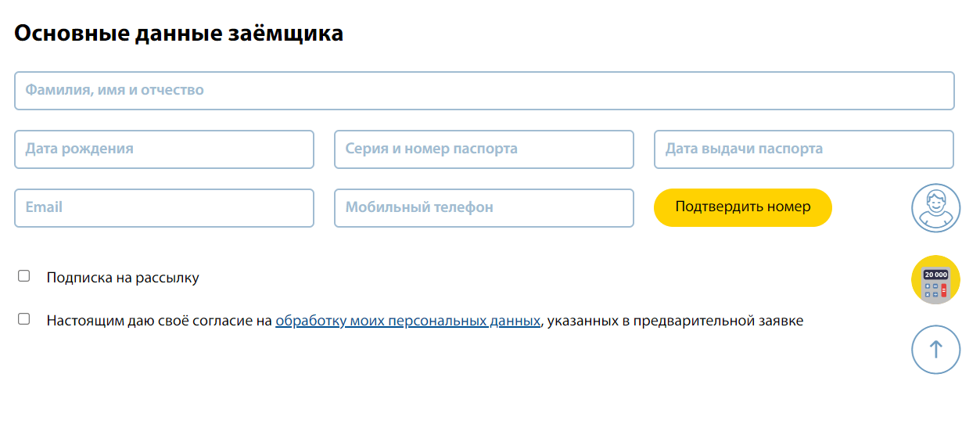
Task: Tick the personal data consent checkbox
Action: point(24,319)
